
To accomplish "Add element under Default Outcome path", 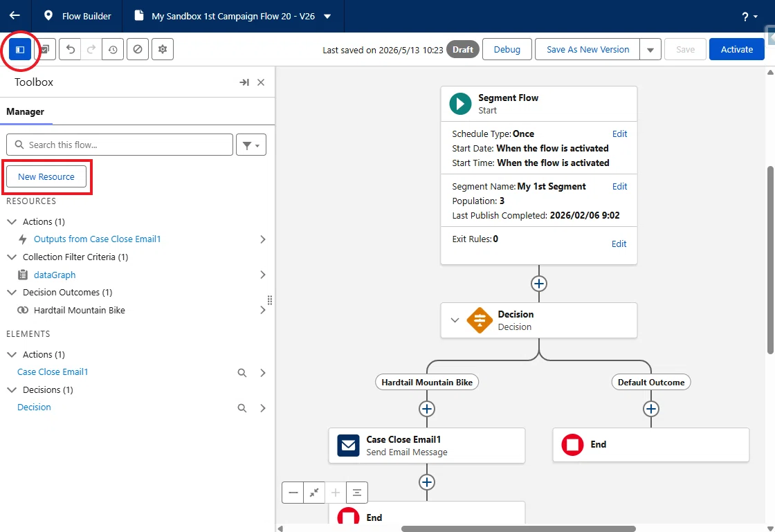I will (651, 409).
